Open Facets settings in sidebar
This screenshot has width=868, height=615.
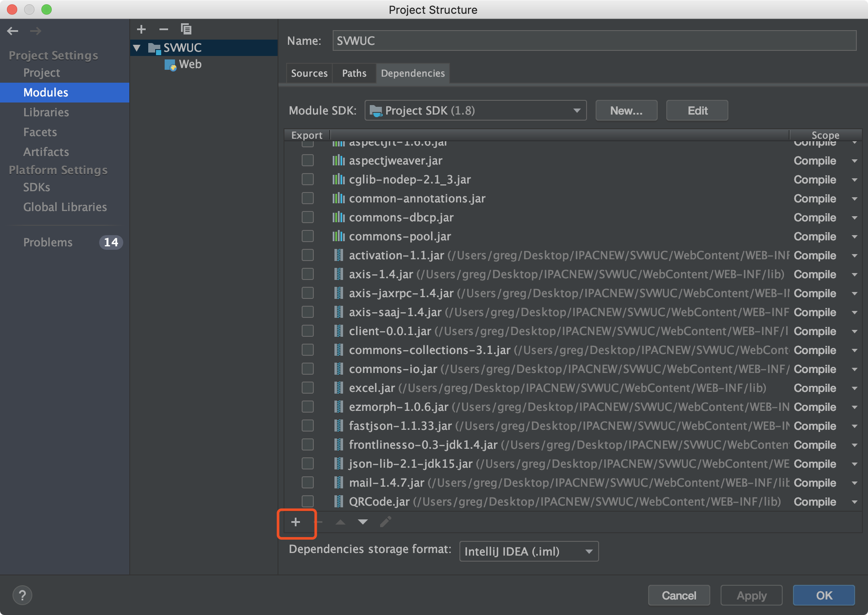coord(40,132)
